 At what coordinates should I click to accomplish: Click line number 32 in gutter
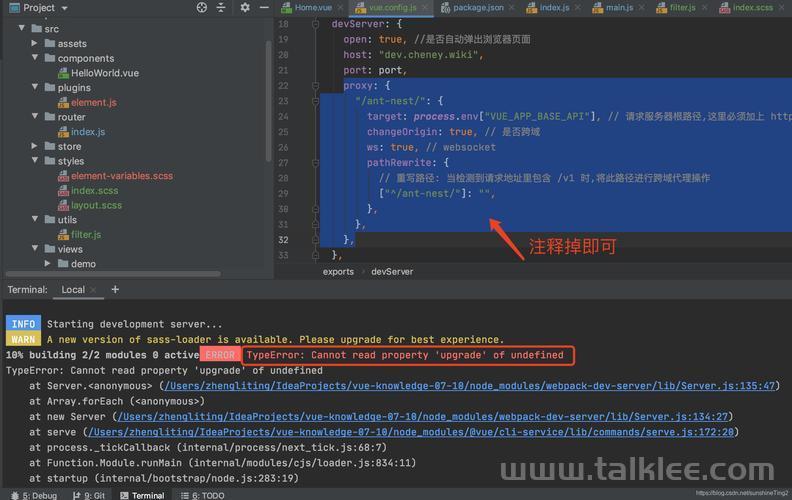(284, 240)
